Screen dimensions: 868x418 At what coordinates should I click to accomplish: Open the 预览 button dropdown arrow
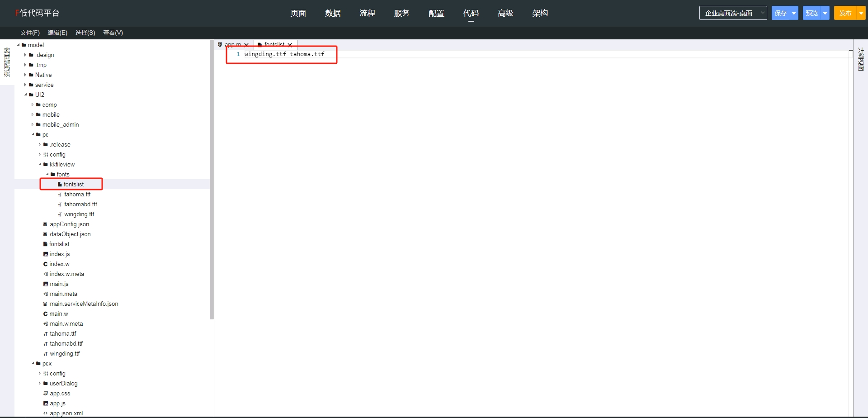coord(825,13)
